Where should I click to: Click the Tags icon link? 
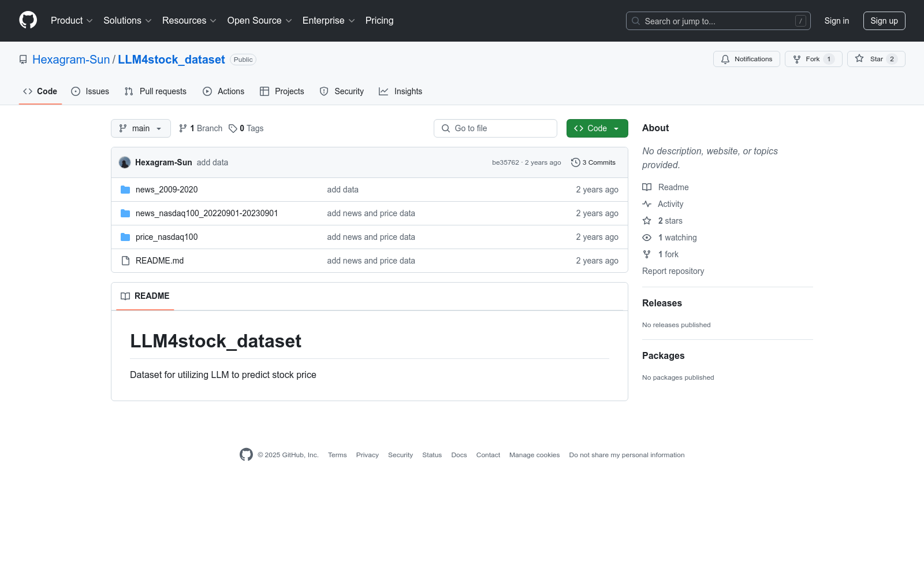[233, 128]
